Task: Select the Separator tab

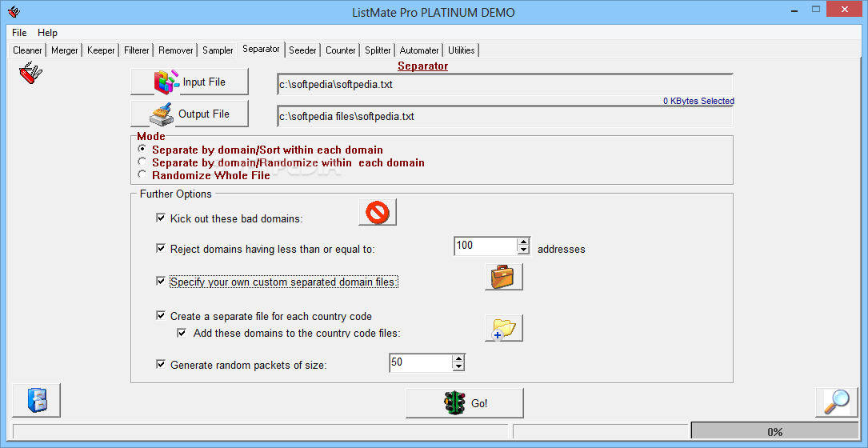Action: [261, 49]
